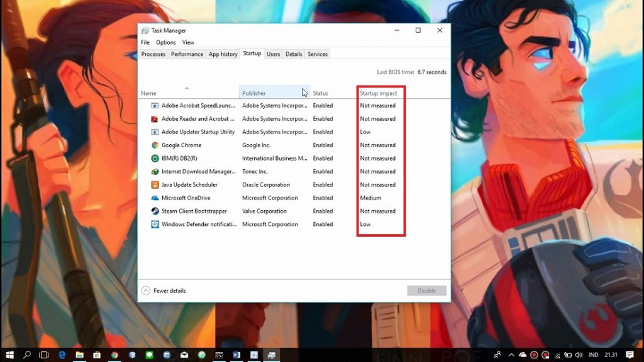Open the Options menu

tap(165, 42)
